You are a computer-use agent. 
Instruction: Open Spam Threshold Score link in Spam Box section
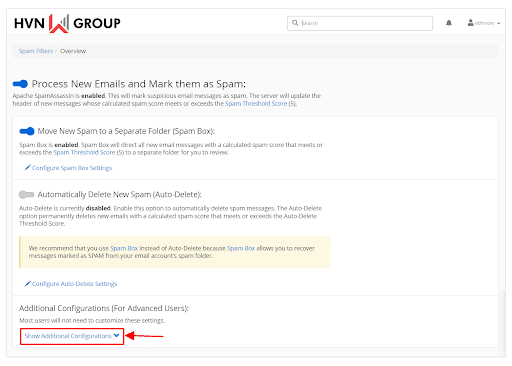[84, 152]
